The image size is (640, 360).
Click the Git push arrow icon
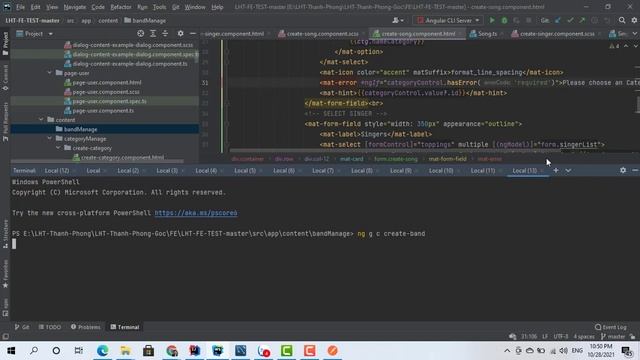pos(582,20)
